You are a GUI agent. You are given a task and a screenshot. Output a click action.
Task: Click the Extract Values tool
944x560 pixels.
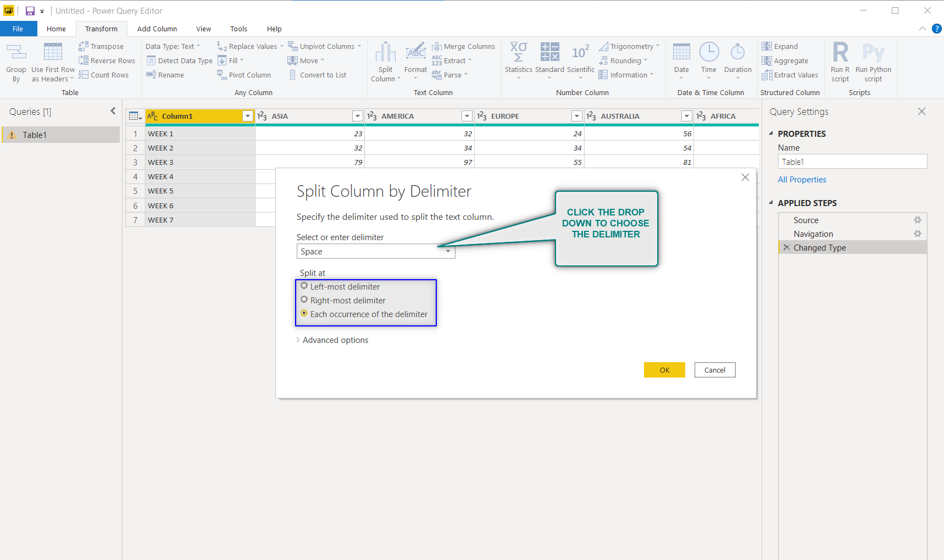click(790, 75)
